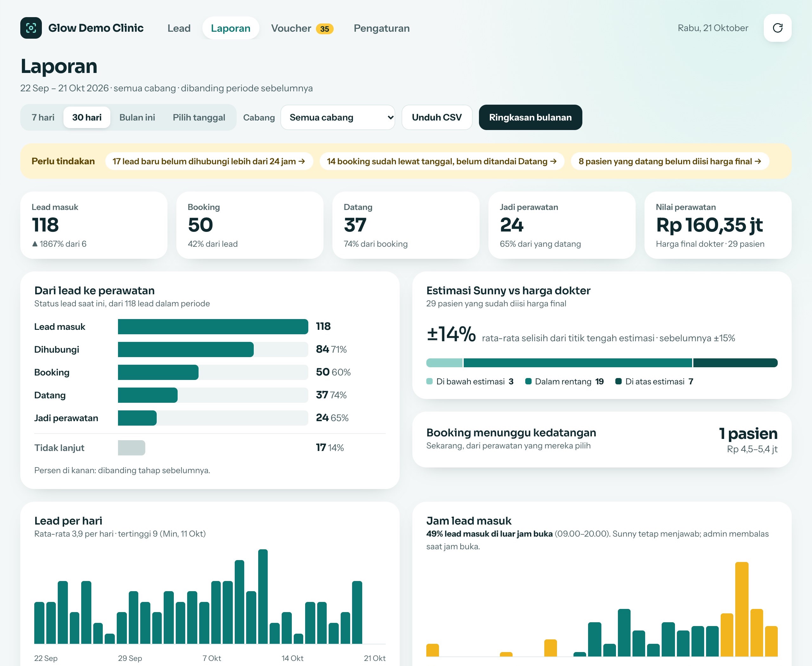Click the Tidak lanjut grey bar
The width and height of the screenshot is (812, 666).
click(132, 448)
